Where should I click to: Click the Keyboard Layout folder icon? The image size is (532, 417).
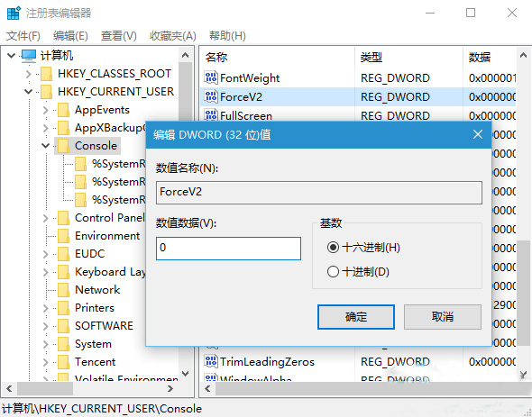[63, 272]
